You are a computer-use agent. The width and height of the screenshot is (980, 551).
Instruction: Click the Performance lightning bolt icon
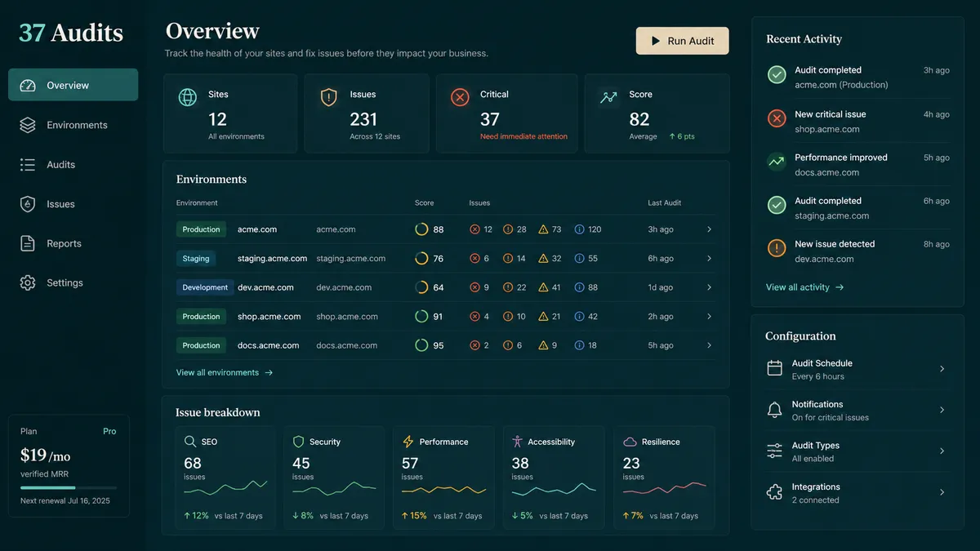click(408, 442)
